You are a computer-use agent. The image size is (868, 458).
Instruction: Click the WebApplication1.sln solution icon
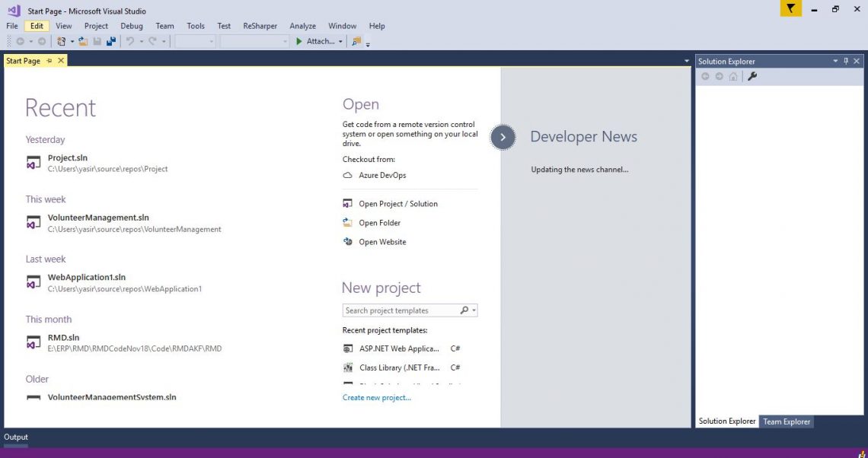(x=34, y=282)
